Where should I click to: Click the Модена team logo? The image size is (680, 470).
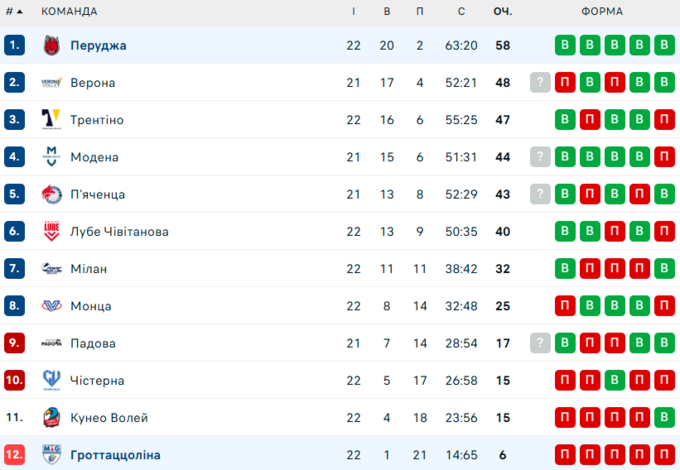pyautogui.click(x=51, y=157)
